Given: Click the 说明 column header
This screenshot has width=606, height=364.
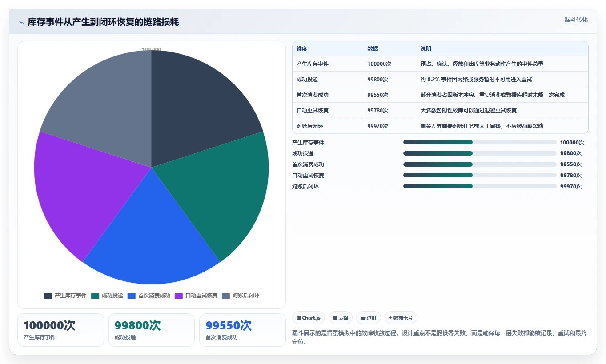Looking at the screenshot, I should coord(426,49).
